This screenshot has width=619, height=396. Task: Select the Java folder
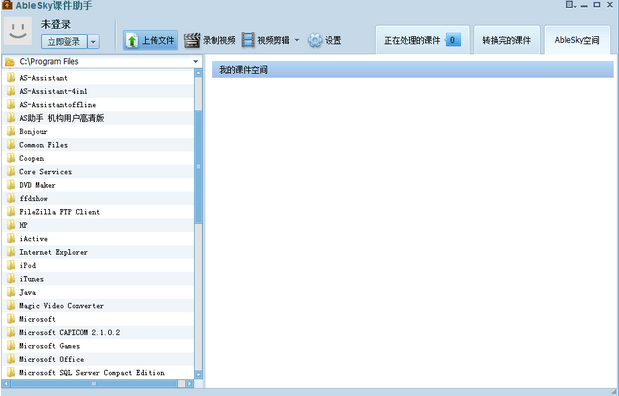[98, 292]
